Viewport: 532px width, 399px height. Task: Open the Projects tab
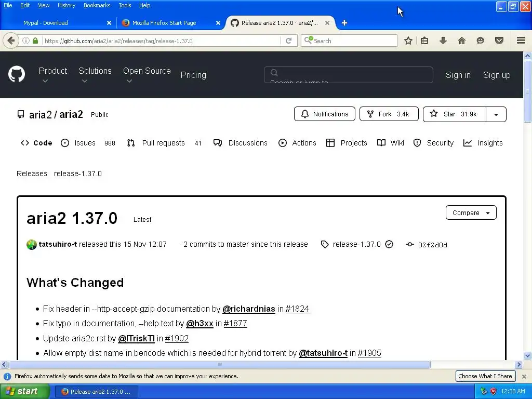[x=347, y=143]
